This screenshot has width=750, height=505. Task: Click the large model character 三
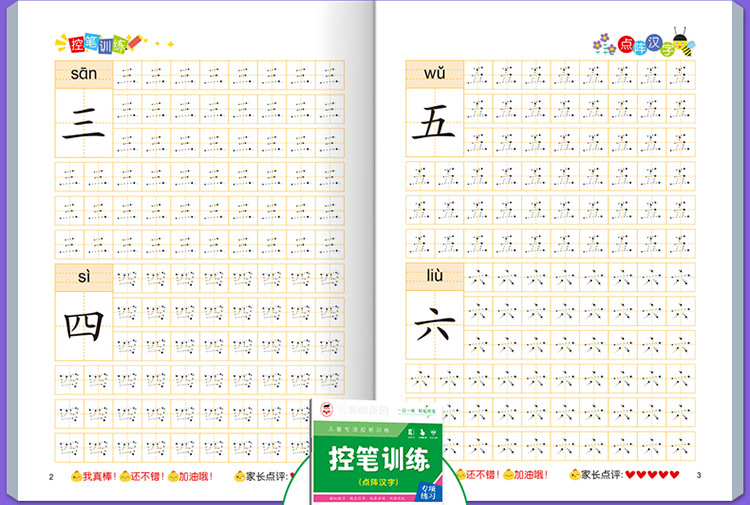[x=84, y=123]
